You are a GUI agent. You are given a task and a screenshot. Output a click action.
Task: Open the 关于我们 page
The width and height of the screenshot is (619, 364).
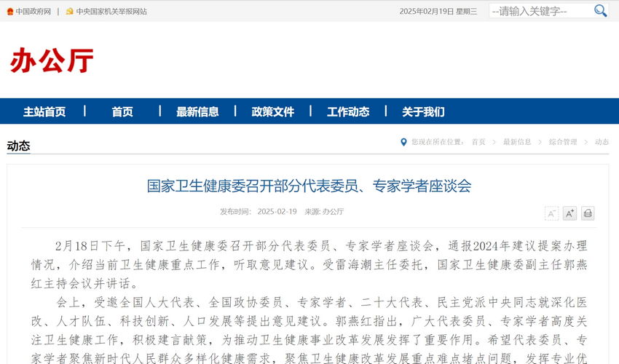click(423, 111)
